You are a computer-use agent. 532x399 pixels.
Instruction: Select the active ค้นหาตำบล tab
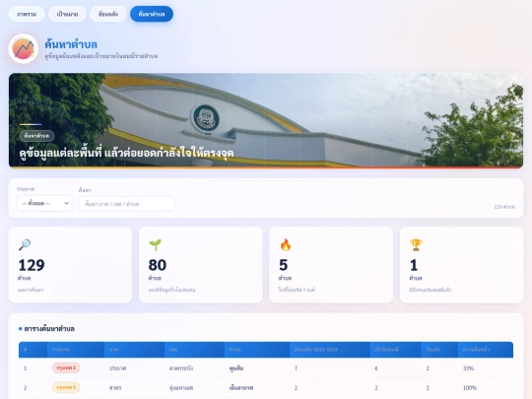pos(152,14)
